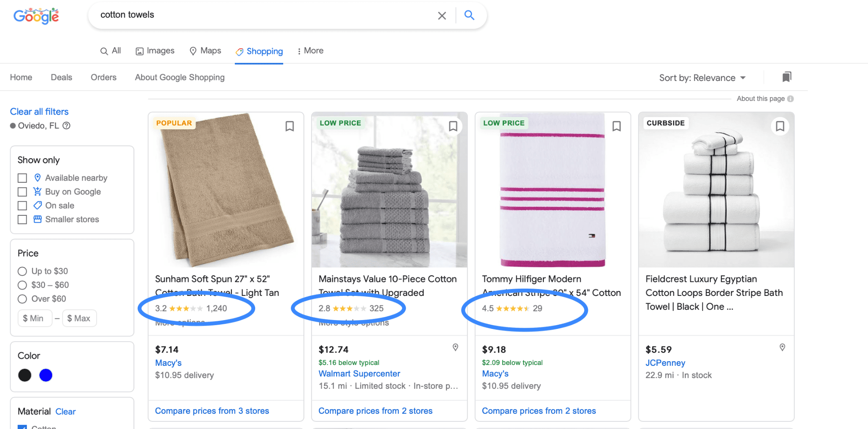Click the help icon next to Oviedo, FL

tap(67, 126)
